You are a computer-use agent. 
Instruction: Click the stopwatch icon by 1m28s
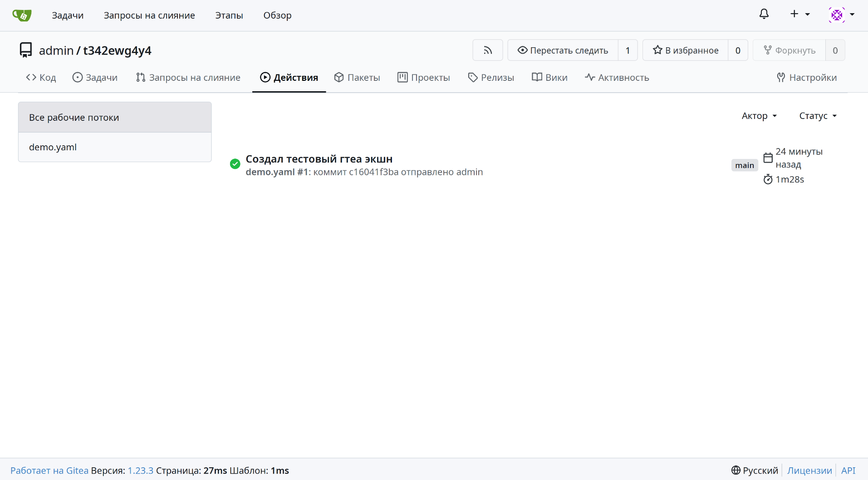click(x=768, y=179)
